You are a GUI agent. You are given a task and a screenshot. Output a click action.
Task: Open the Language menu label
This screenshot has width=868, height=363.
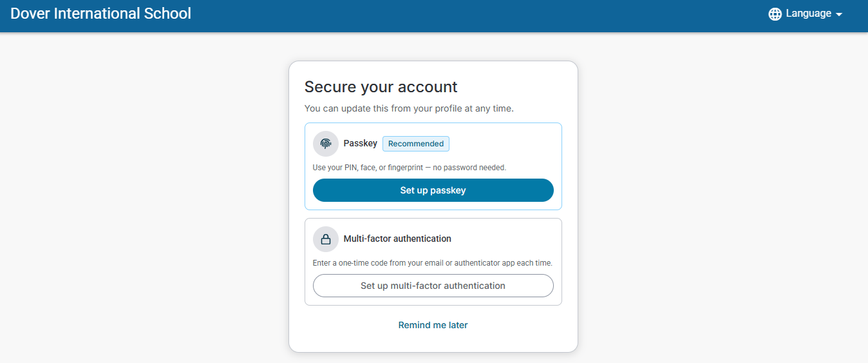point(809,14)
